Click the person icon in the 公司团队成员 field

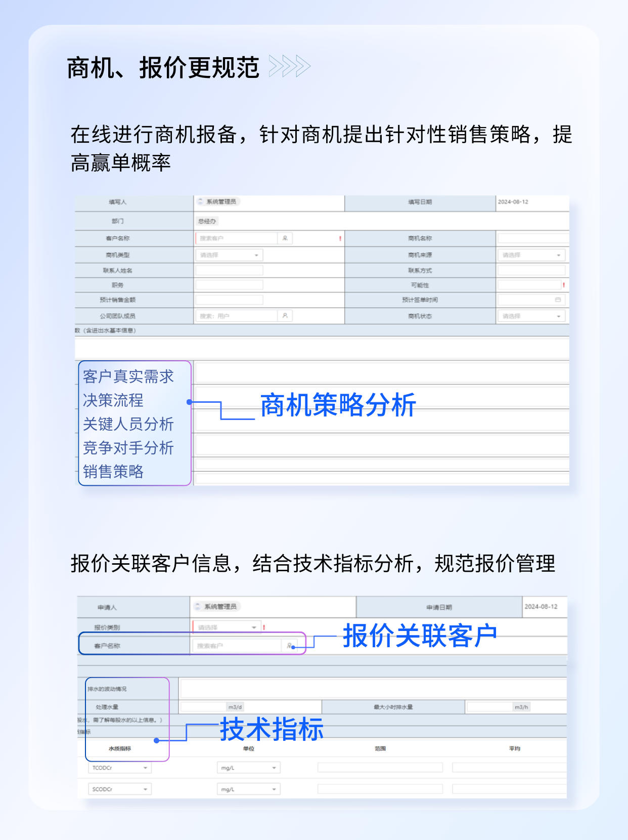pos(285,316)
